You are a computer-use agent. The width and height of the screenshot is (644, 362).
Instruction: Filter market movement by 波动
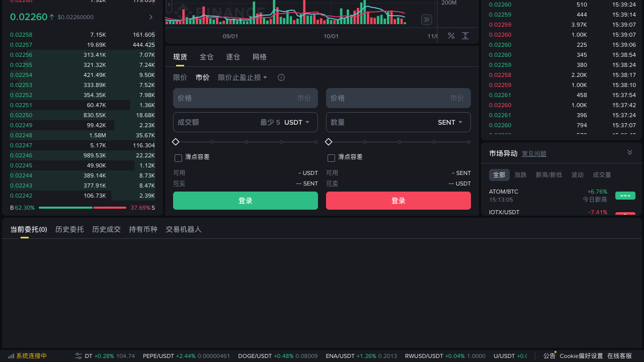578,175
